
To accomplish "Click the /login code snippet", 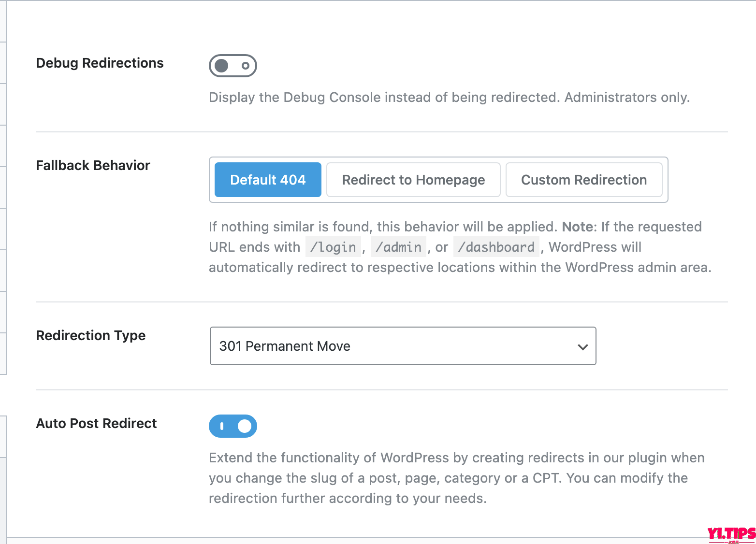I will click(x=333, y=247).
